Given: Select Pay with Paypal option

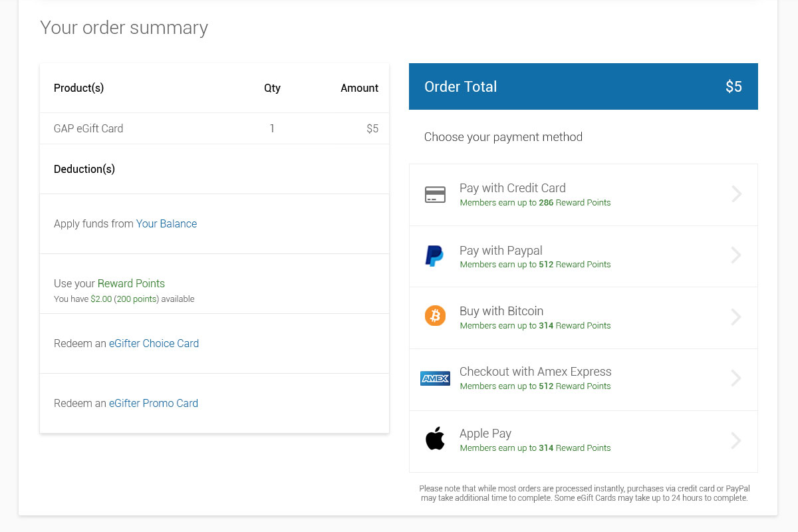Looking at the screenshot, I should point(583,257).
